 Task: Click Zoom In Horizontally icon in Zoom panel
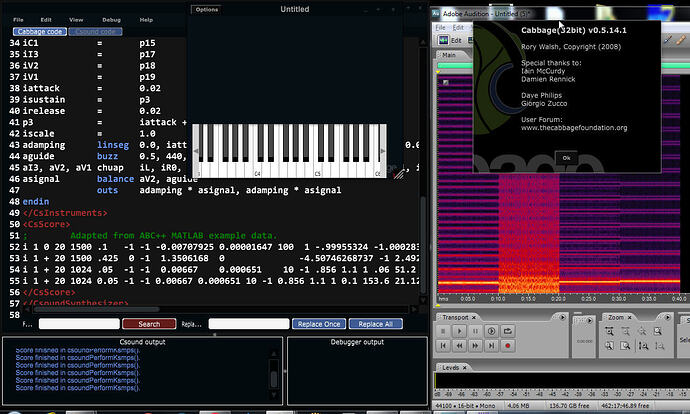609,331
